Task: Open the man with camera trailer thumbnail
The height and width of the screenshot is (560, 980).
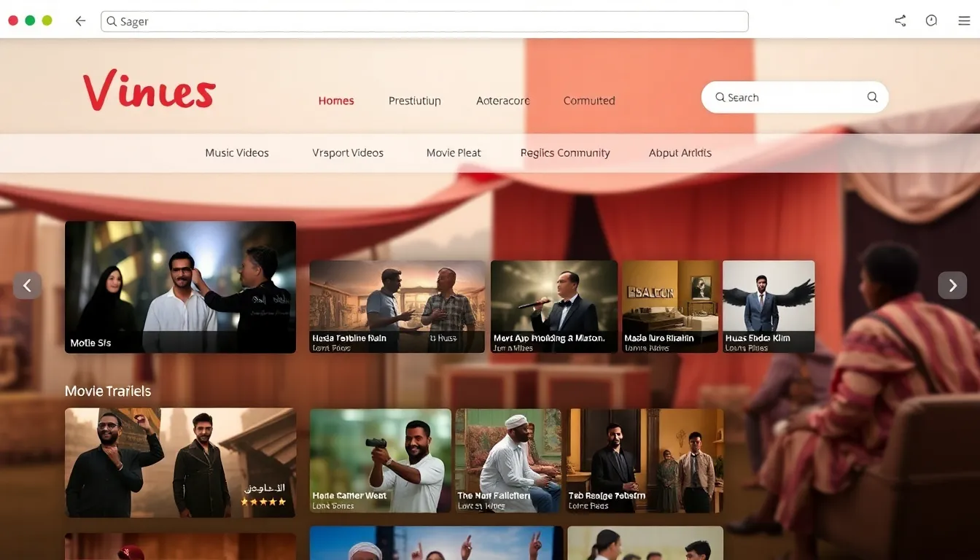Action: pos(380,460)
